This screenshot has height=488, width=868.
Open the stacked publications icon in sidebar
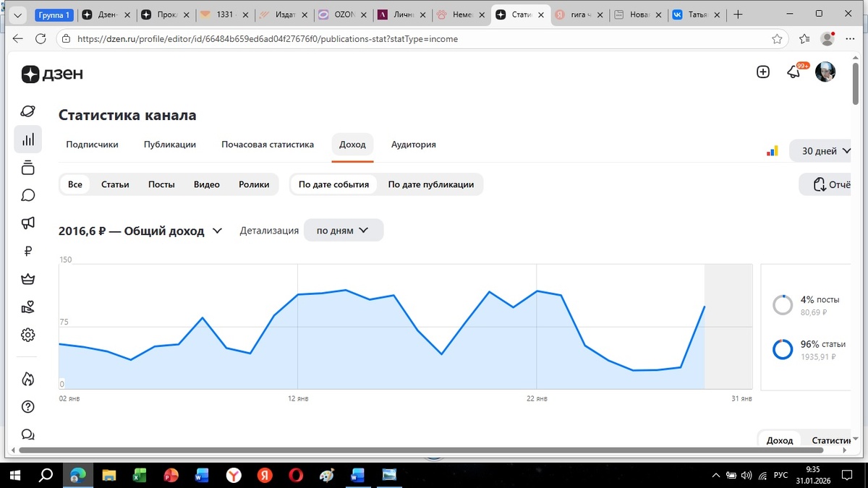click(27, 167)
